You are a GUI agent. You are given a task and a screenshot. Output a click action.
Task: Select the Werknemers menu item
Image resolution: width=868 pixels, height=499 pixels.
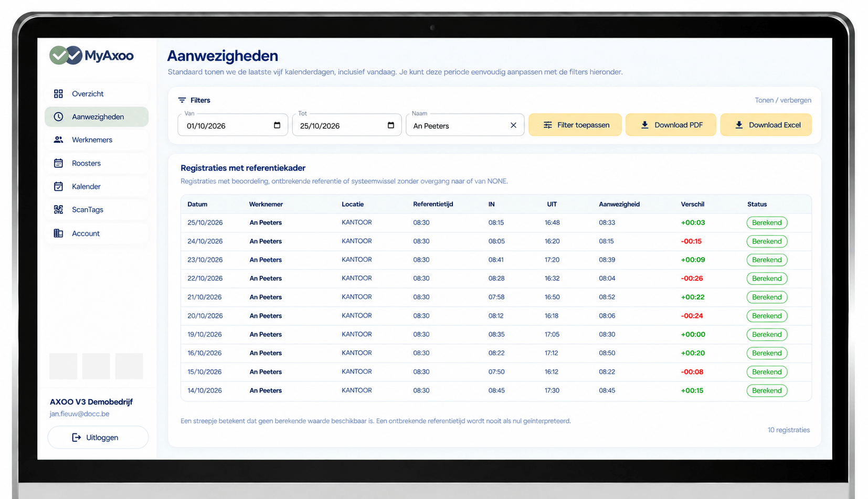coord(97,140)
